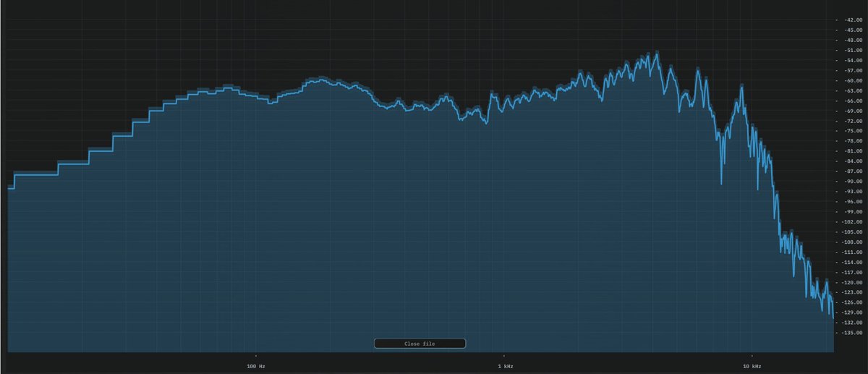Select the 1 kHz frequency axis label
The height and width of the screenshot is (374, 868).
(x=506, y=367)
